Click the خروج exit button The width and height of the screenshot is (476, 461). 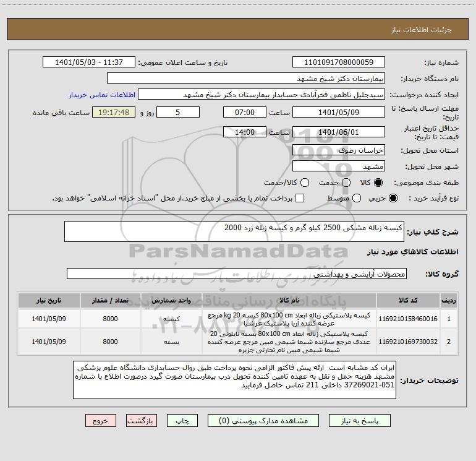click(101, 421)
